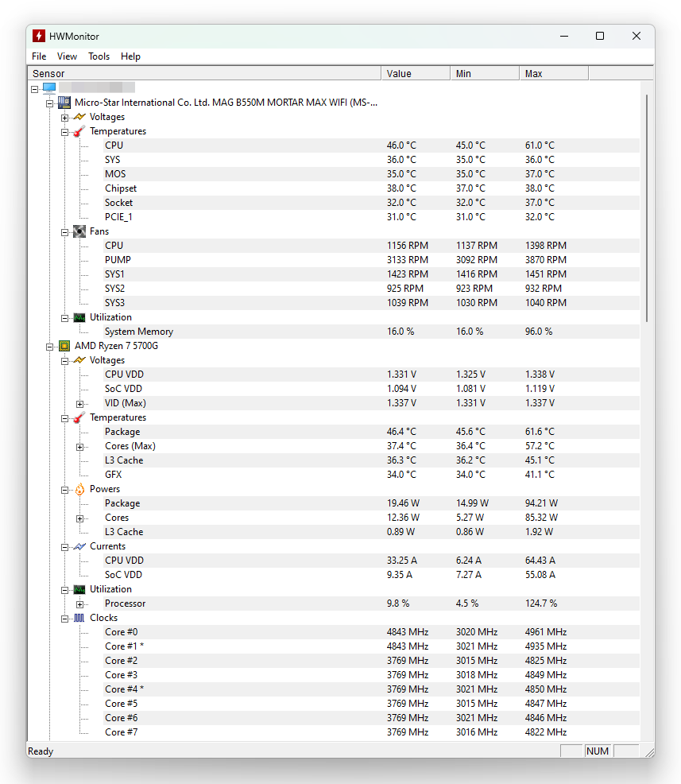Click the Max column header
Screen dimensions: 681x784
tap(554, 73)
